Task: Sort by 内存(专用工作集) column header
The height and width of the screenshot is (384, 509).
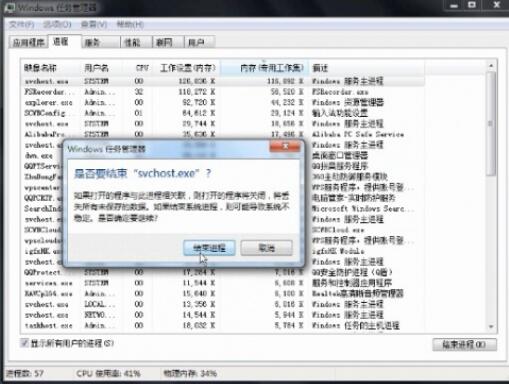Action: click(264, 68)
